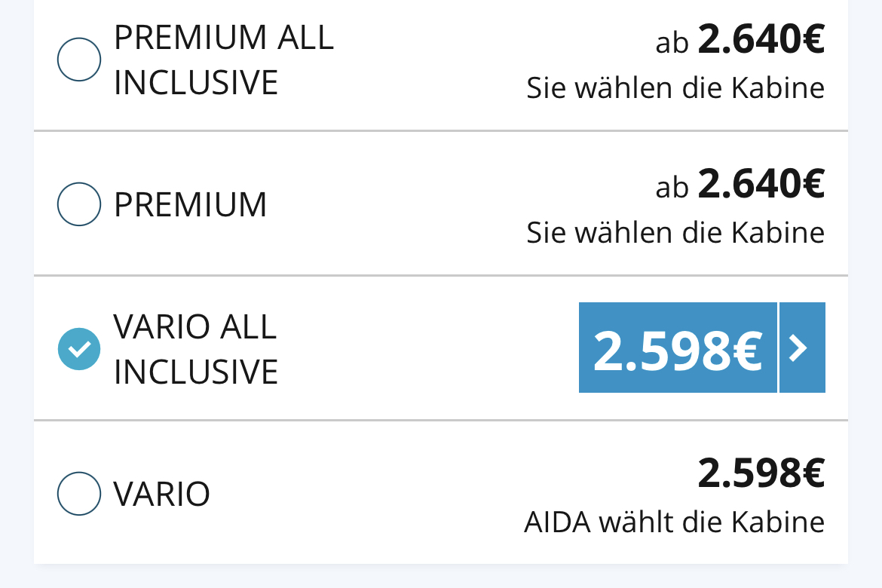Viewport: 882px width, 588px height.
Task: Click Sie wählen die Kabine in Premium row
Action: click(x=675, y=232)
